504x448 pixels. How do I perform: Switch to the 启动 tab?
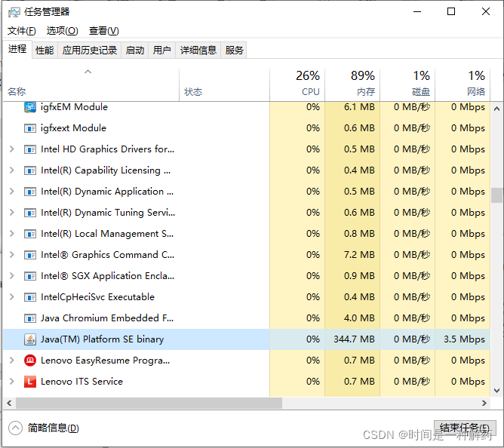[135, 50]
